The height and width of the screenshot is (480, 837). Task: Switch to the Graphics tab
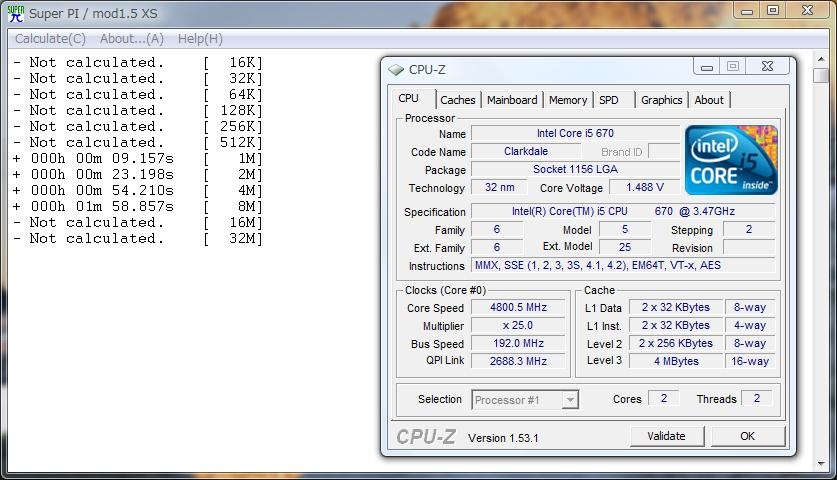(661, 100)
